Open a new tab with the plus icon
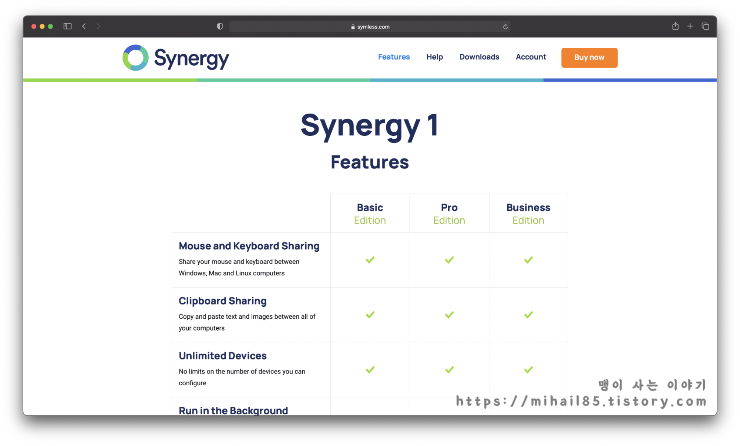This screenshot has height=446, width=740. (690, 26)
